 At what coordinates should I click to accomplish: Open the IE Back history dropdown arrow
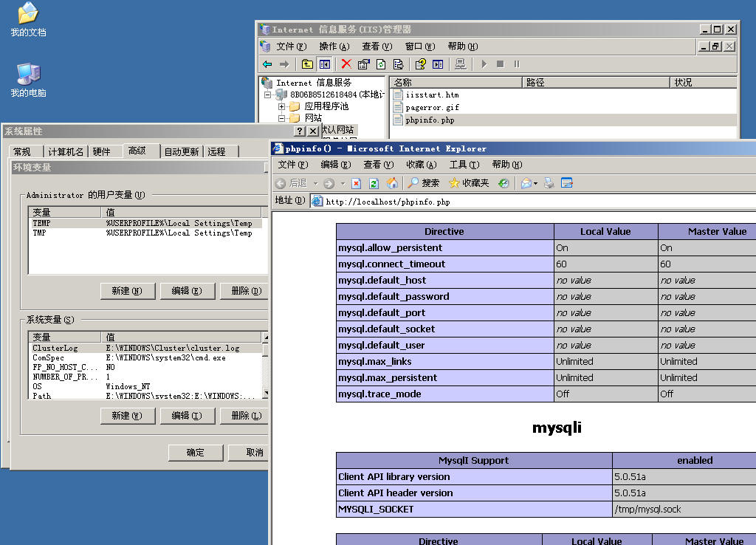click(315, 183)
